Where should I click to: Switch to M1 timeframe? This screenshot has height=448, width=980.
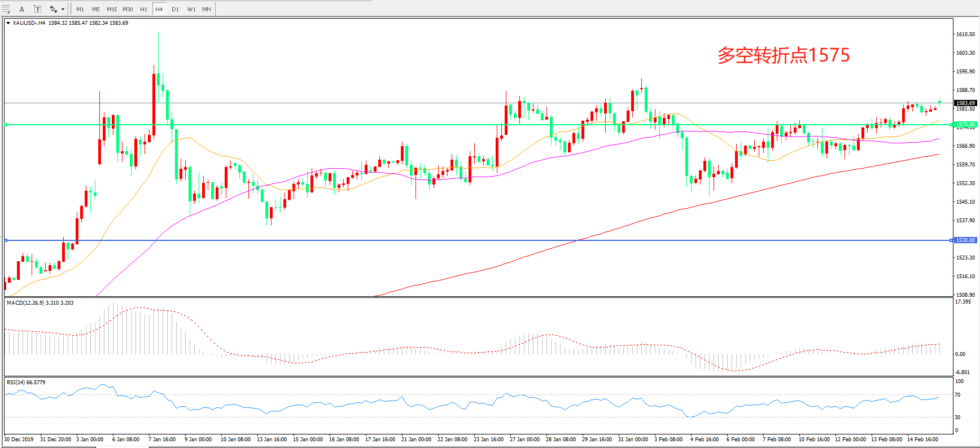[80, 9]
